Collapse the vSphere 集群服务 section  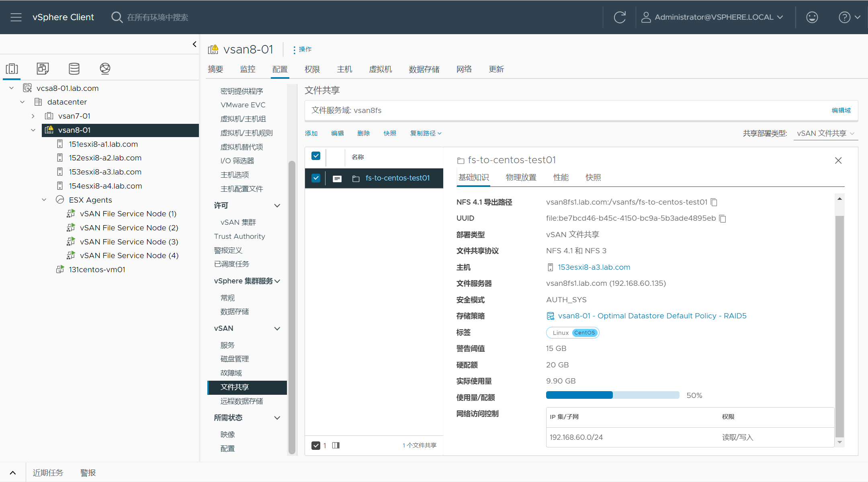tap(277, 281)
